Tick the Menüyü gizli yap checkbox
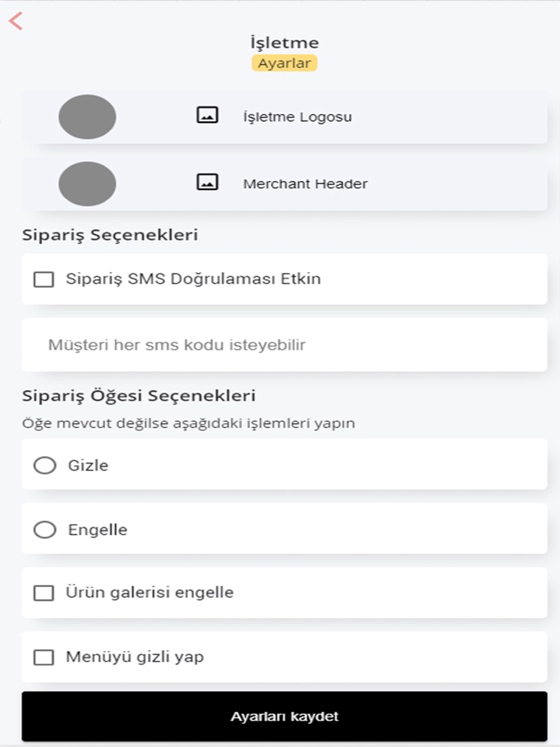560x747 pixels. click(44, 657)
